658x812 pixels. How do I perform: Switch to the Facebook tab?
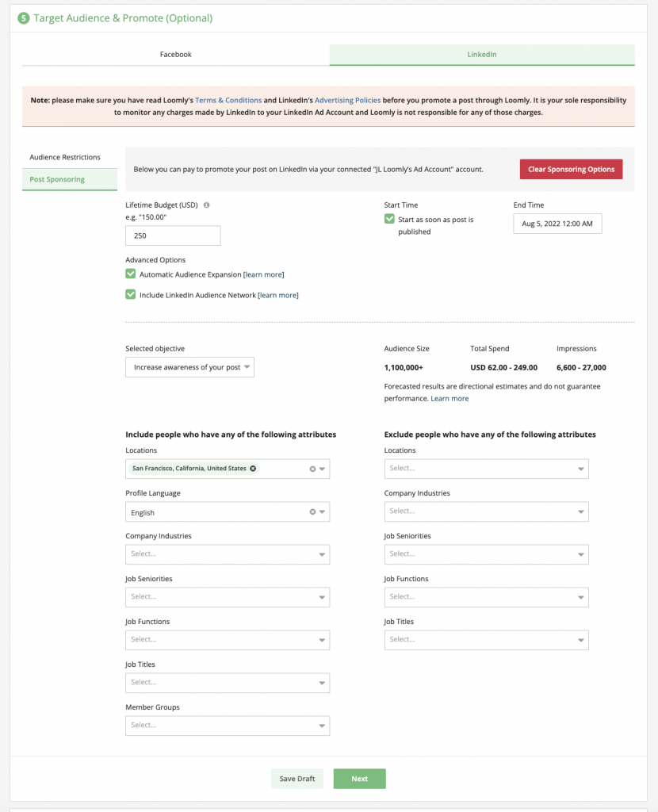point(175,55)
